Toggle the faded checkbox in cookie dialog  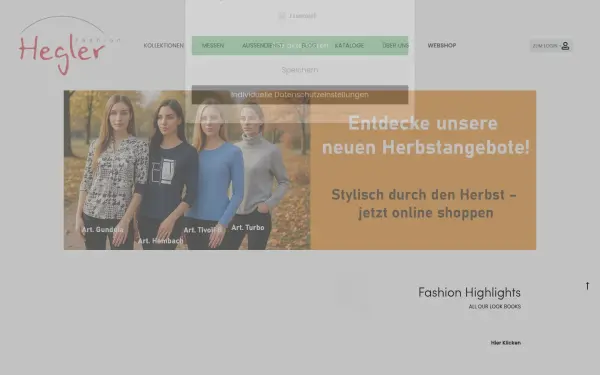[x=282, y=16]
